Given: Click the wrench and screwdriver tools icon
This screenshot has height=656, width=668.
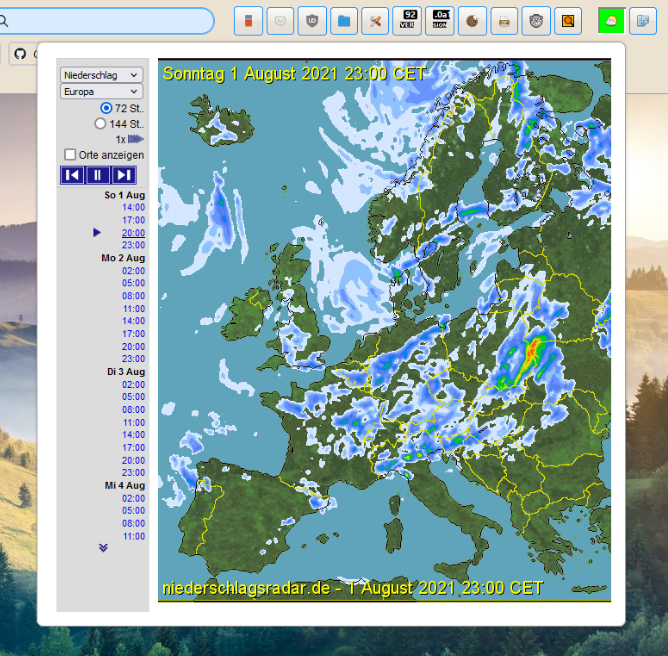Looking at the screenshot, I should 375,21.
